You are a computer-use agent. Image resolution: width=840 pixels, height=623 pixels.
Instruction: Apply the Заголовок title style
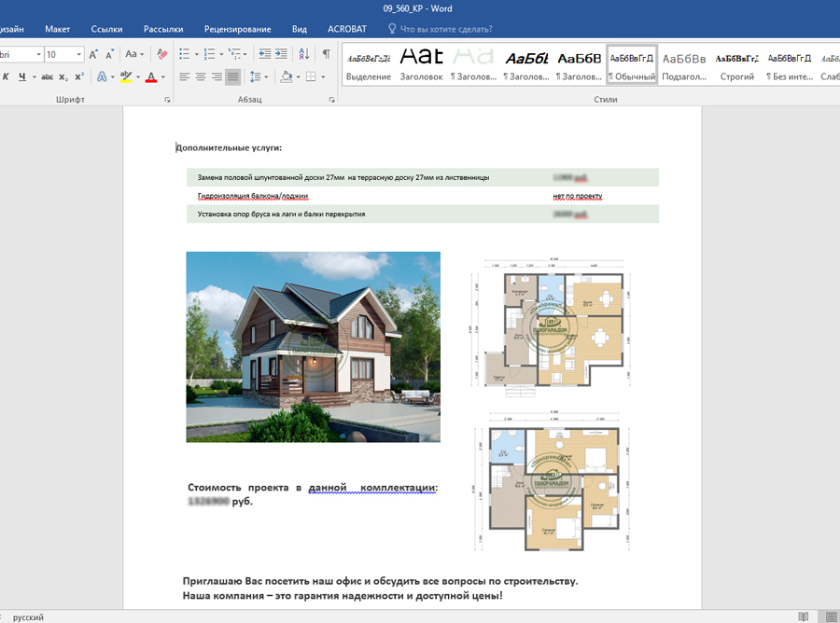tap(421, 64)
